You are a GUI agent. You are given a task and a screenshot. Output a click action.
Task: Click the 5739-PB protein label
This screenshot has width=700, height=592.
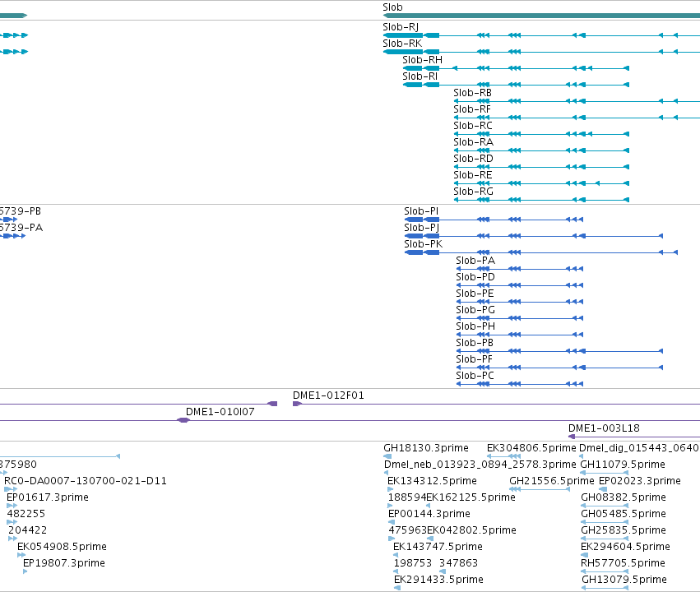pyautogui.click(x=20, y=211)
